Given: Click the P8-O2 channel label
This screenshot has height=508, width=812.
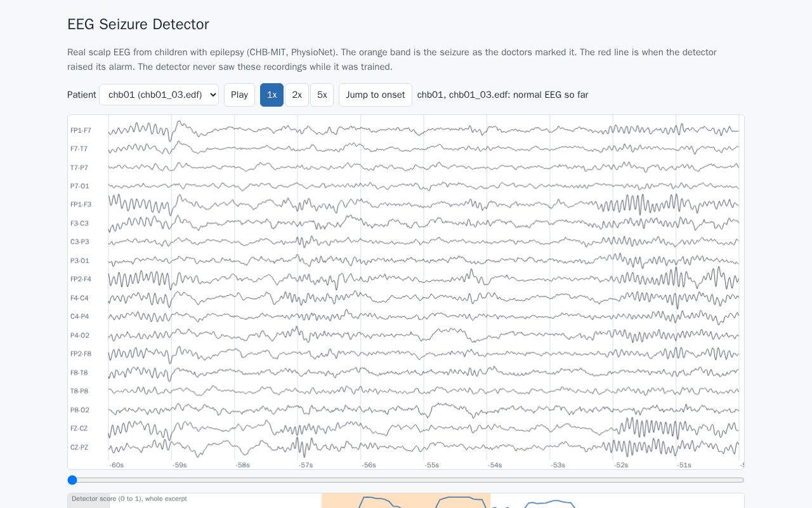Looking at the screenshot, I should pos(80,410).
